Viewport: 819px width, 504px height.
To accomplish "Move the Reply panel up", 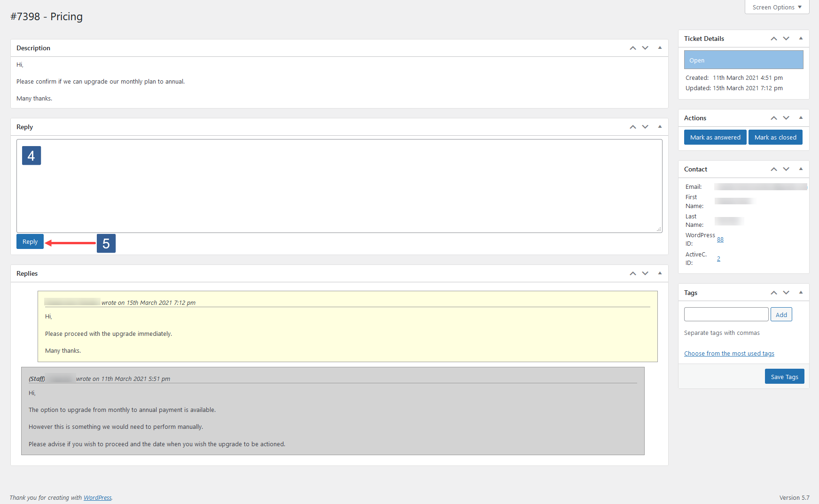I will [633, 126].
